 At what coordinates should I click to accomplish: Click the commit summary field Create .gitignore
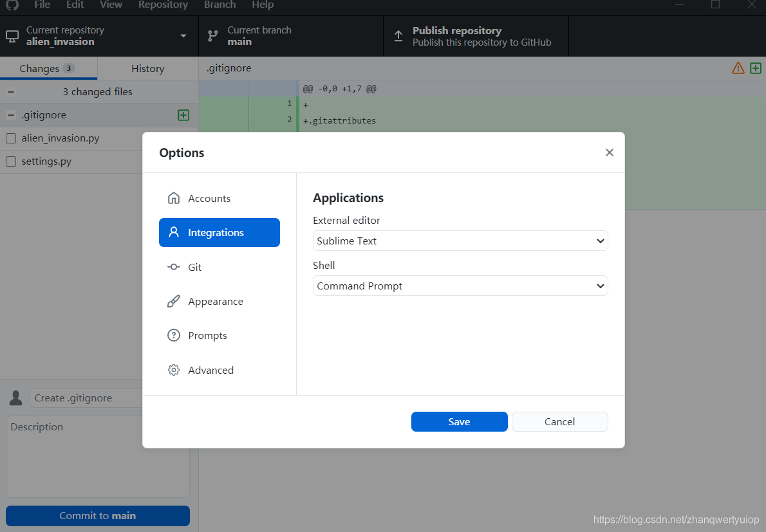pyautogui.click(x=86, y=398)
